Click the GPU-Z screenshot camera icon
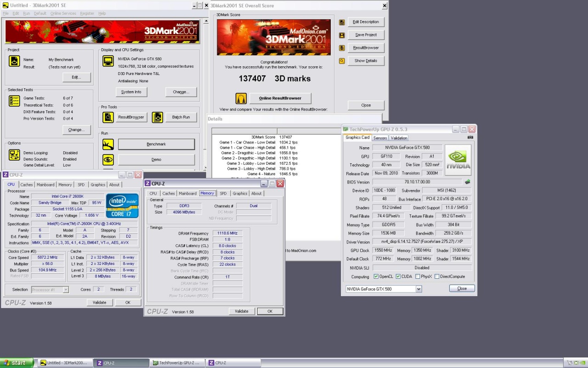The height and width of the screenshot is (368, 588). pyautogui.click(x=470, y=138)
